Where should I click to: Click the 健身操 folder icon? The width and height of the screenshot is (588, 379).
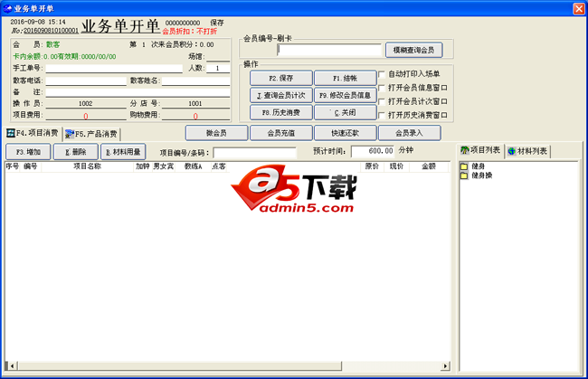464,175
